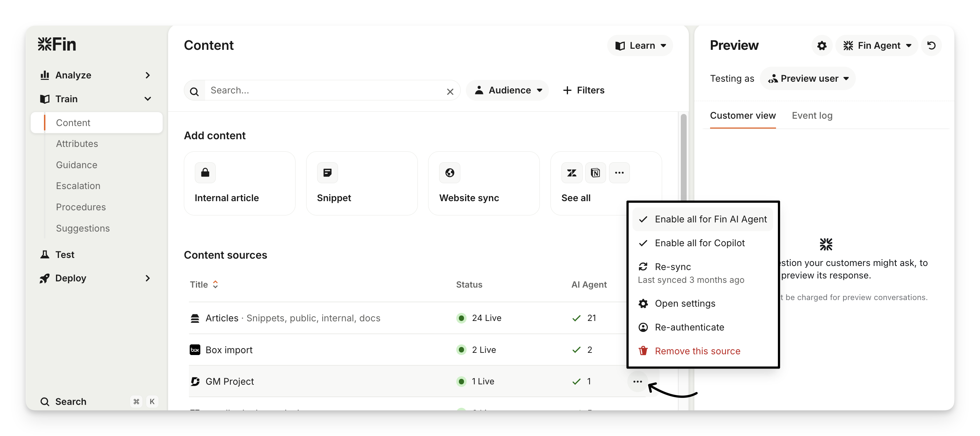
Task: Clear the search field with X
Action: click(x=450, y=91)
